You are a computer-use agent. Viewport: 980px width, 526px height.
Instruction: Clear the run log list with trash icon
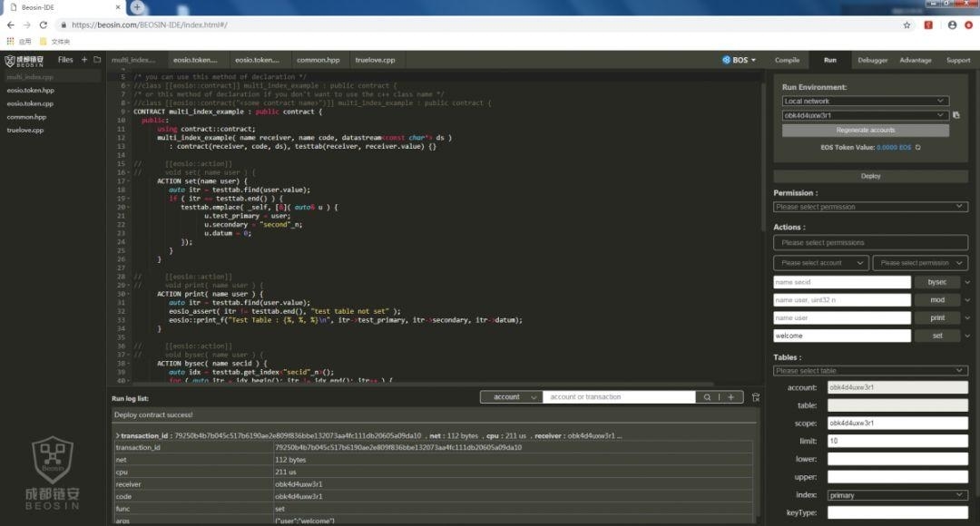coord(756,397)
